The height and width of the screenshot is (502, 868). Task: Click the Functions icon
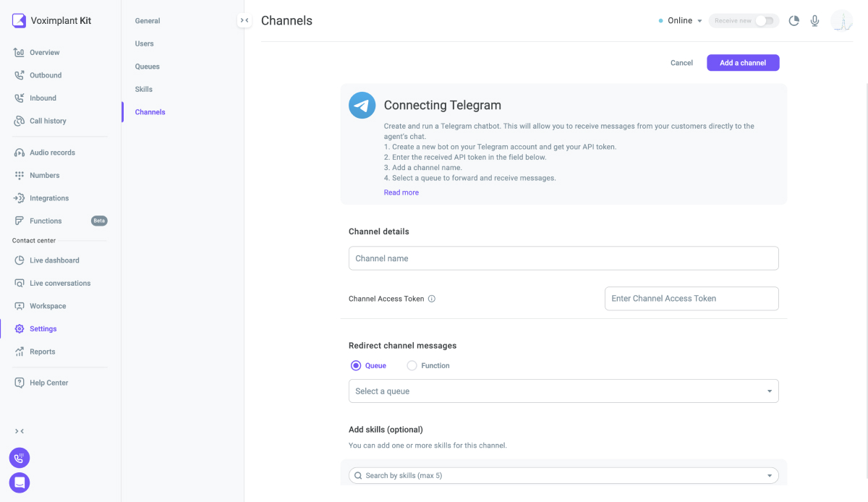click(x=20, y=221)
